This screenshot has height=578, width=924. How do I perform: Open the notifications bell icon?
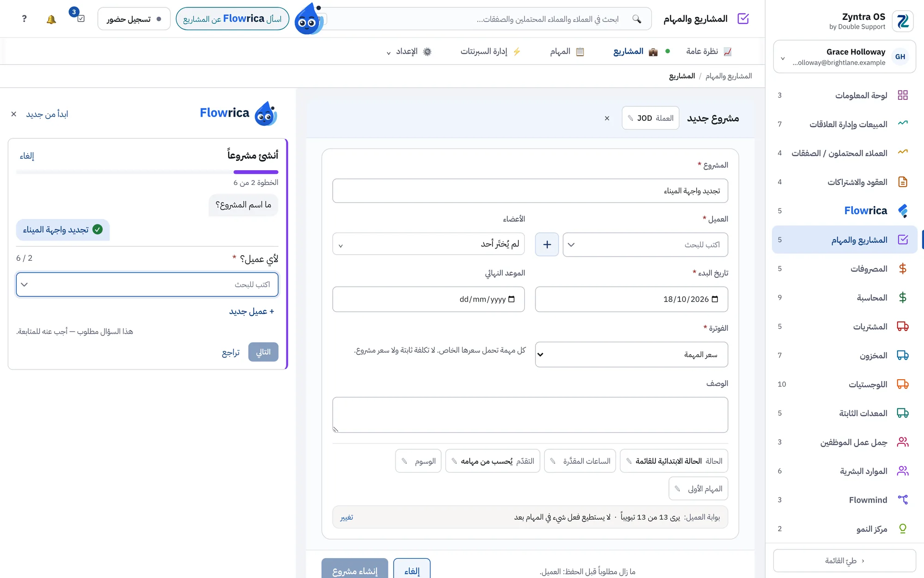point(51,19)
